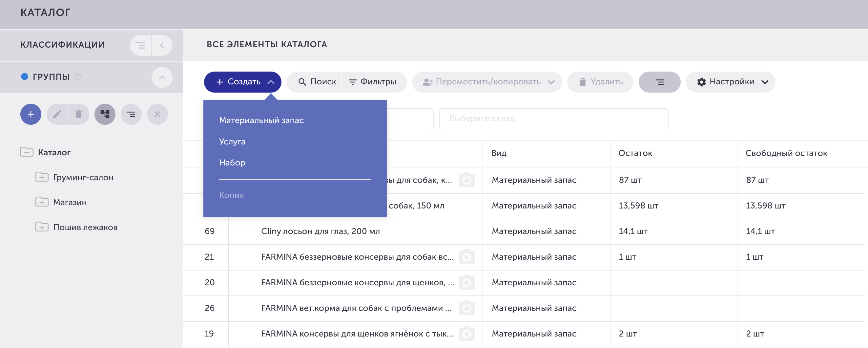
Task: Click the Поиск search button
Action: point(314,82)
